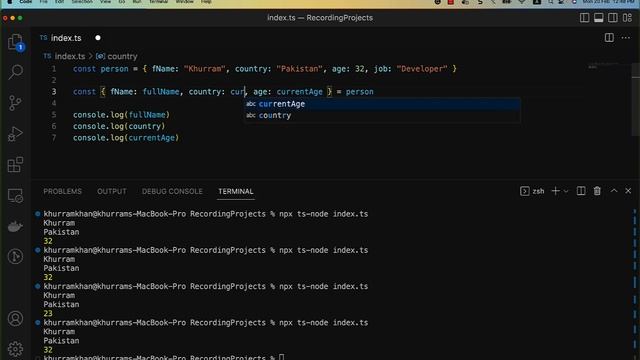Screen dimensions: 640x360
Task: Open the Remote Explorer view
Action: [x=16, y=196]
